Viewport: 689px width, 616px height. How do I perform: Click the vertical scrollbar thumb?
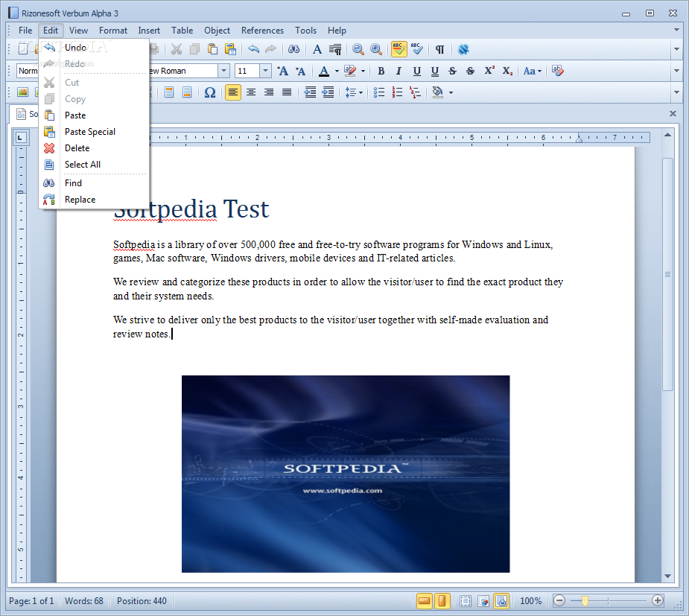click(667, 274)
